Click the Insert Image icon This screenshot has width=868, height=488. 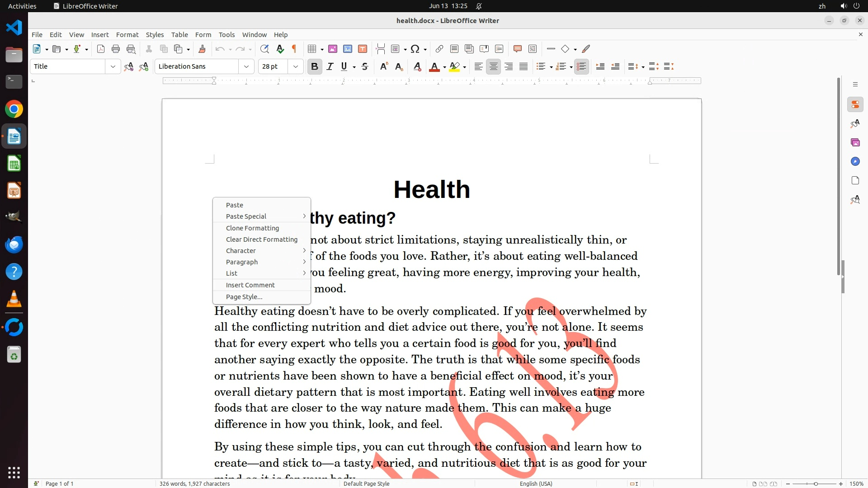coord(333,49)
